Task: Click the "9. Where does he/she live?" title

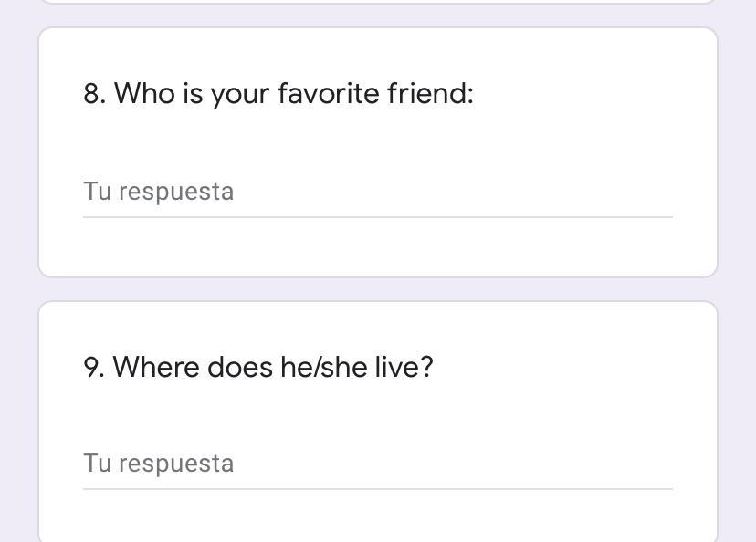Action: point(258,367)
